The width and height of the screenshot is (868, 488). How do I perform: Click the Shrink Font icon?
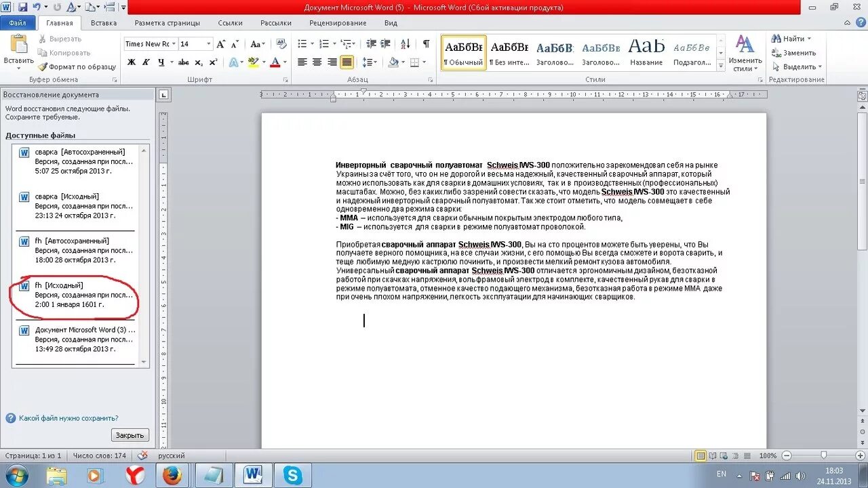[235, 44]
